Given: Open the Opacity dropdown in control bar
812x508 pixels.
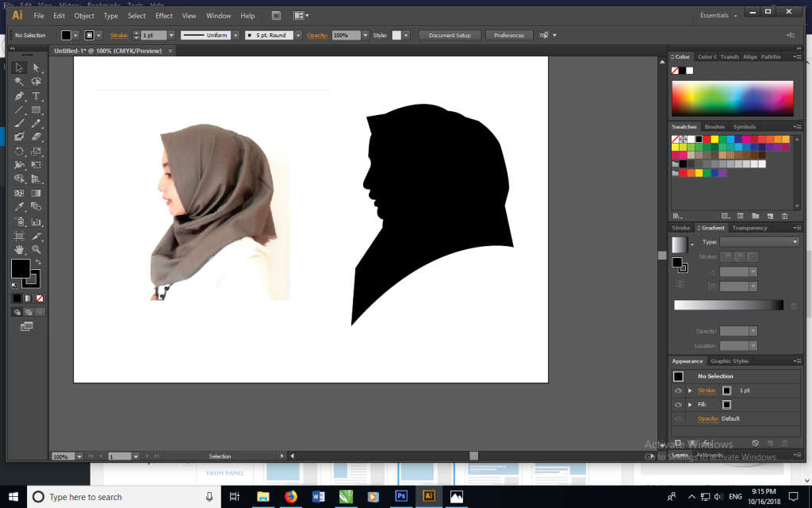Looking at the screenshot, I should click(365, 35).
